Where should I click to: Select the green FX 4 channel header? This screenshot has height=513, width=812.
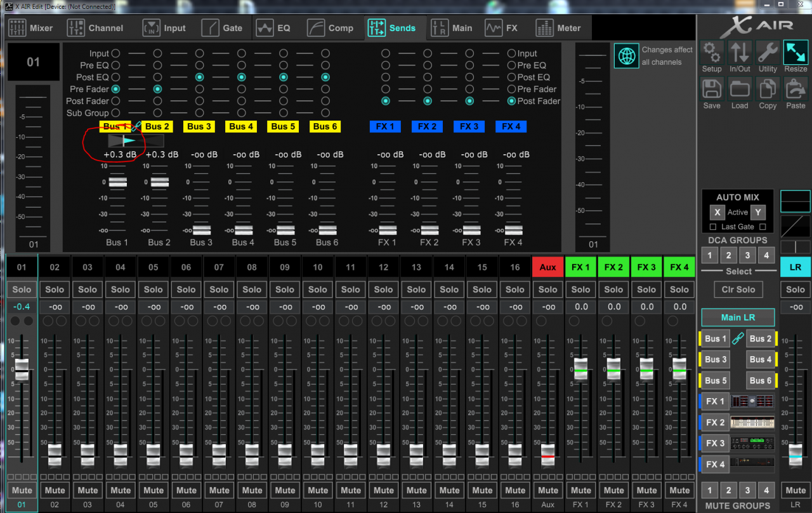679,267
